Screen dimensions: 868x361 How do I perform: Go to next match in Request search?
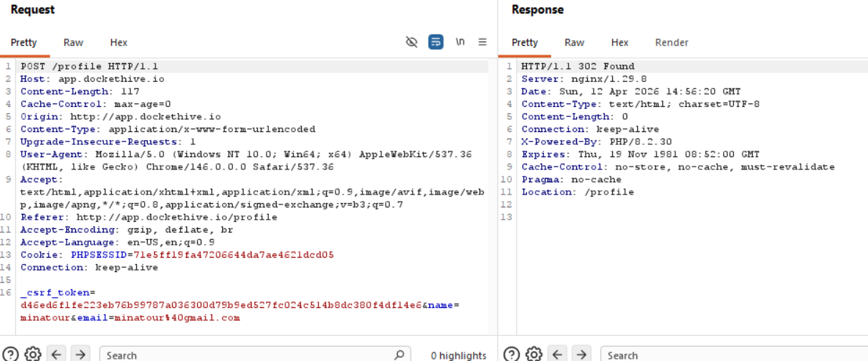coord(80,354)
